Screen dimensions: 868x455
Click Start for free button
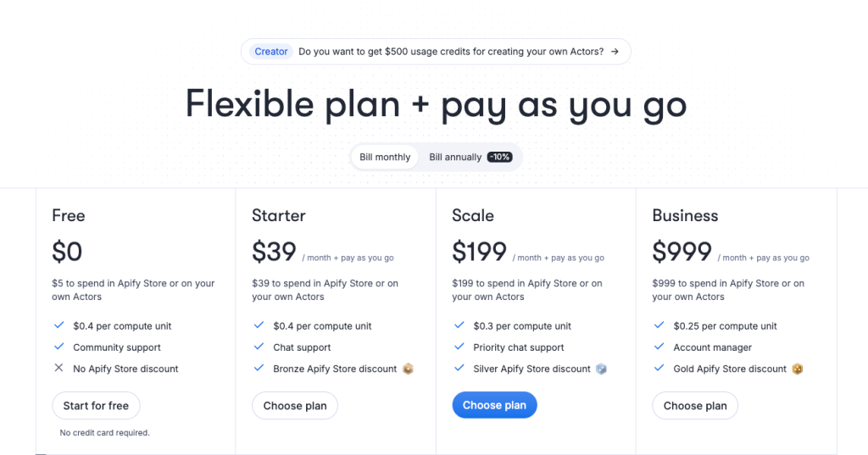(x=96, y=406)
